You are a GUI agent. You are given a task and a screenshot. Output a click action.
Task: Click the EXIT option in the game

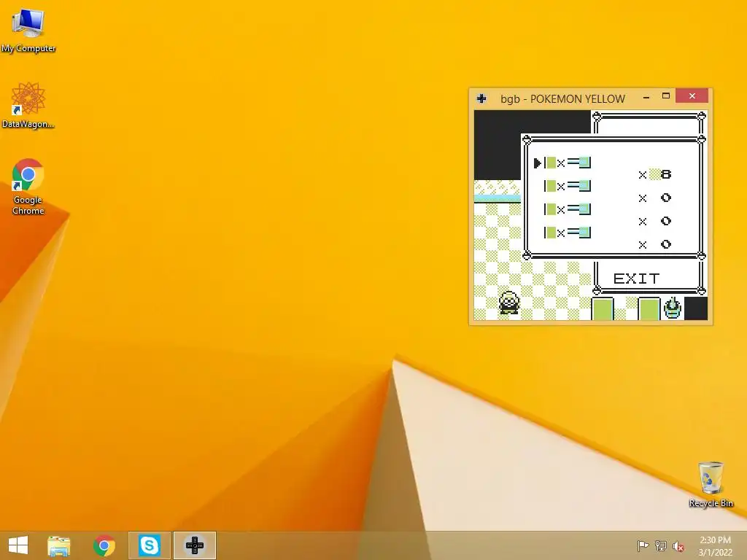(636, 279)
